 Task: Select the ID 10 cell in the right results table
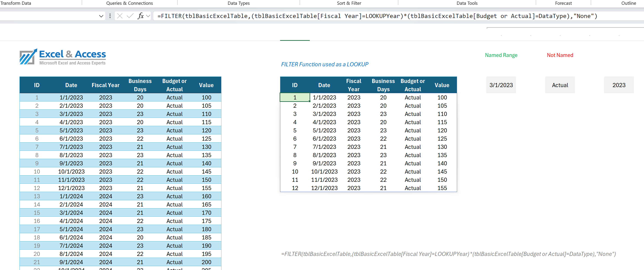click(295, 171)
